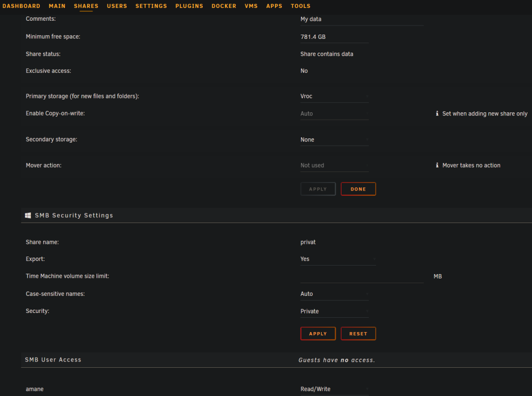Open the Docker tab
532x396 pixels.
(224, 6)
